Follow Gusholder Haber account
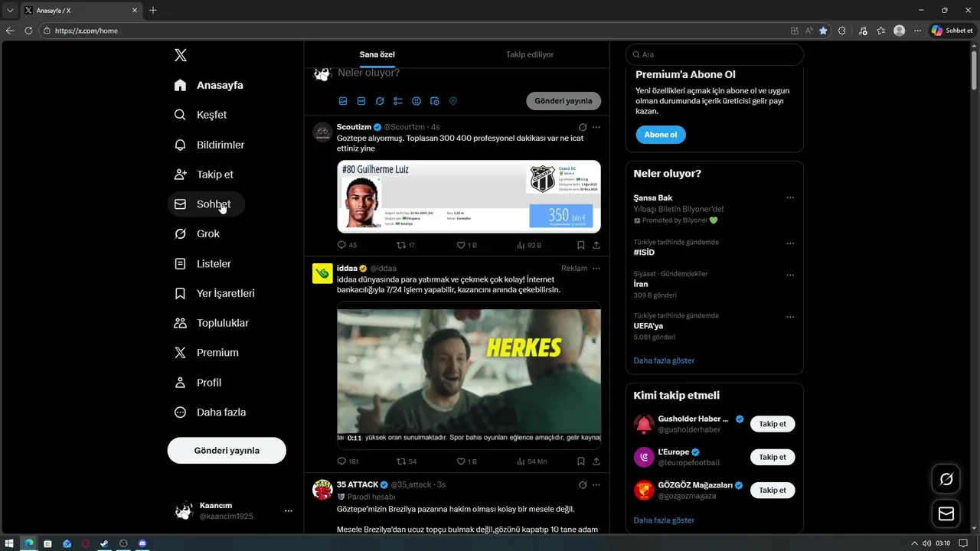980x551 pixels. click(773, 424)
